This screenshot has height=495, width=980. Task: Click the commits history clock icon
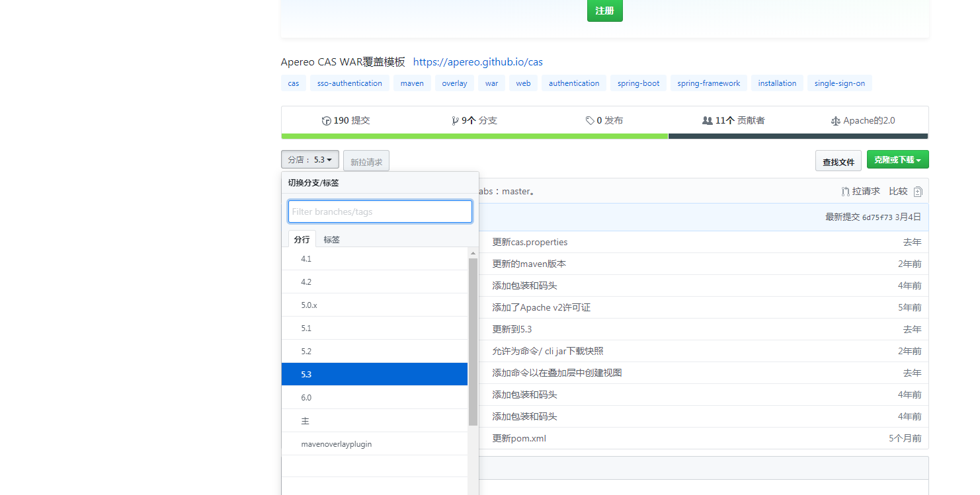click(326, 121)
